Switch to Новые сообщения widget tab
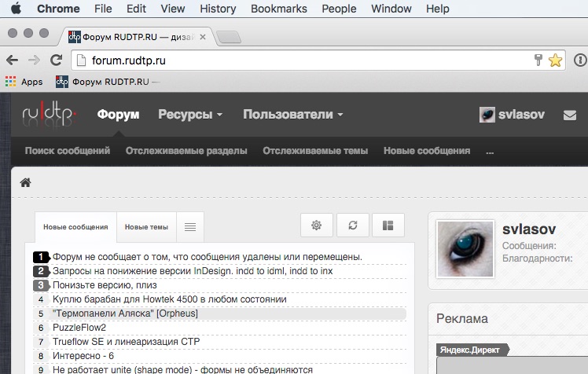Viewport: 588px width, 374px height. coord(75,227)
